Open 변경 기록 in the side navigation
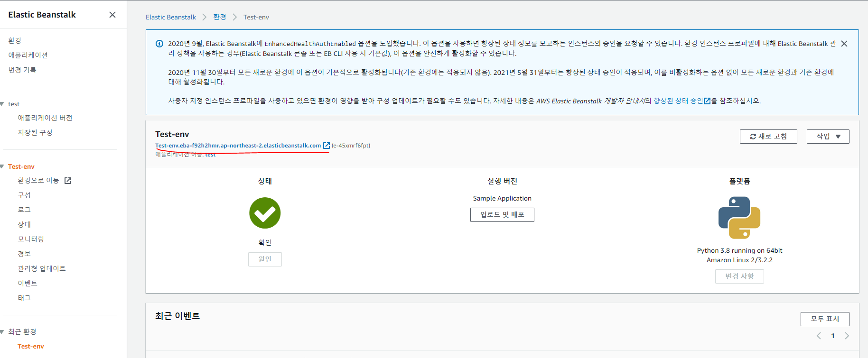The height and width of the screenshot is (358, 868). pos(22,70)
